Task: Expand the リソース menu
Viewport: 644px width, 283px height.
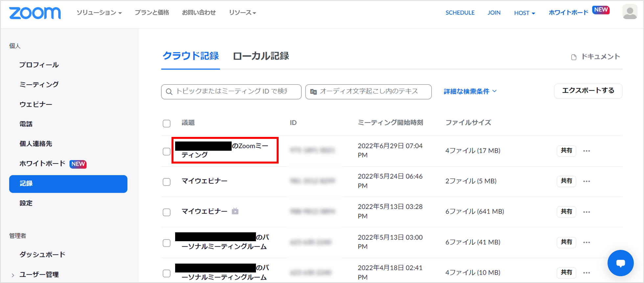Action: [242, 13]
